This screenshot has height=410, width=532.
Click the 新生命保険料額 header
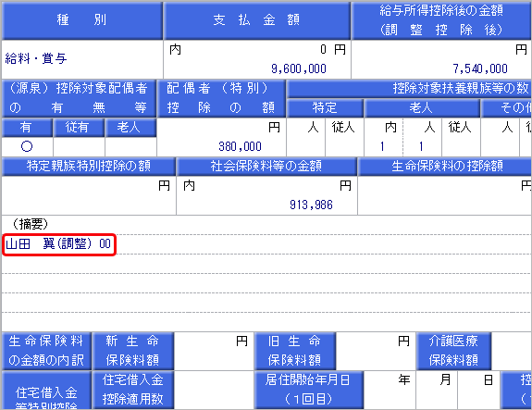(132, 351)
